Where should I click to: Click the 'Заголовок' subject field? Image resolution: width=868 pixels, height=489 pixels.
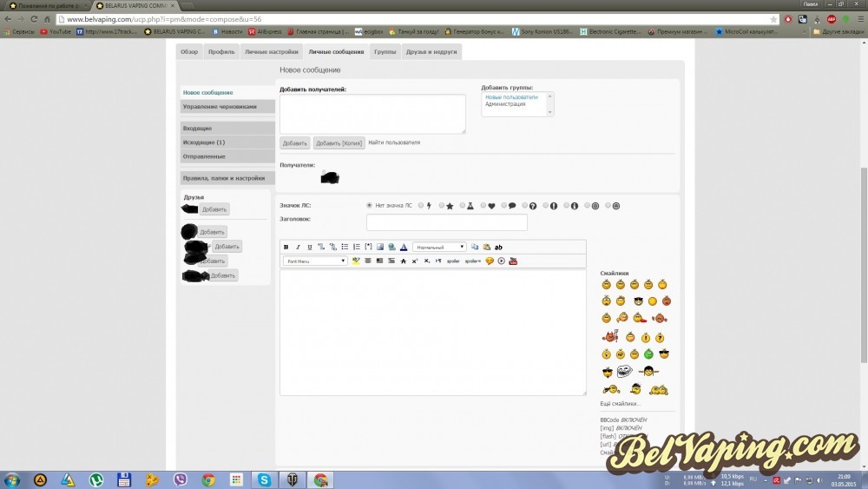[x=447, y=222]
